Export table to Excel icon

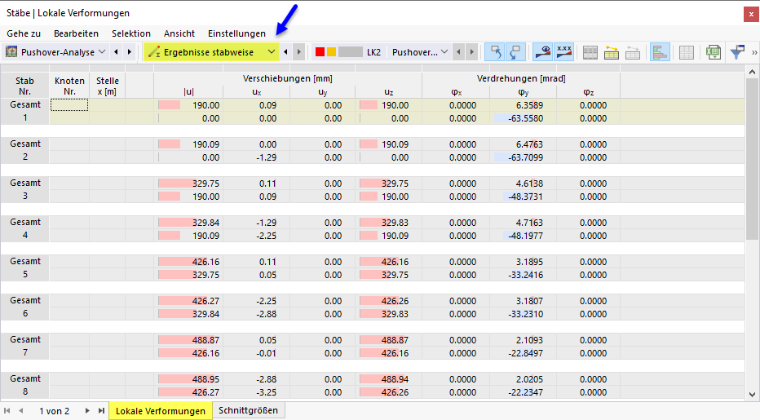713,52
